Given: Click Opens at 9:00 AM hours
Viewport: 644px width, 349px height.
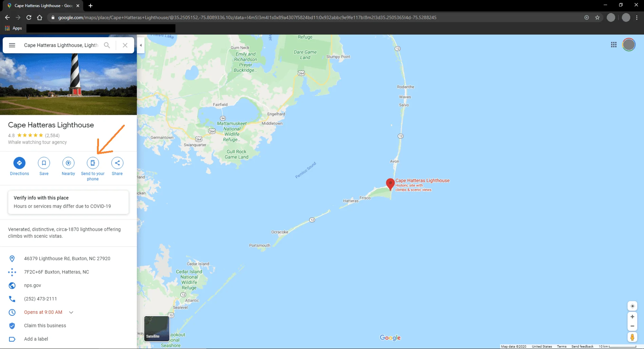Looking at the screenshot, I should [x=43, y=312].
